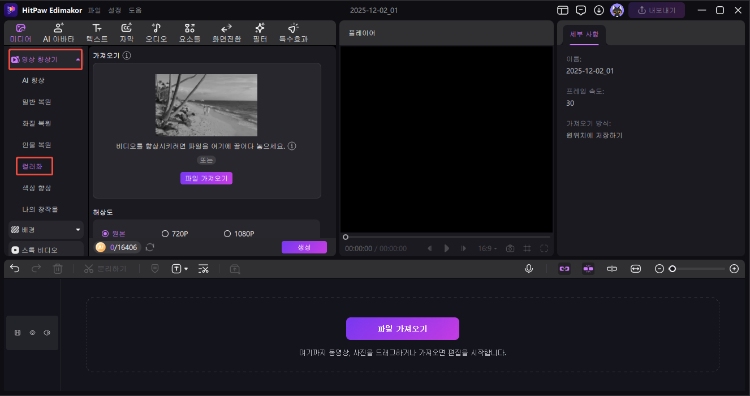This screenshot has height=396, width=750.
Task: Step to next frame in player
Action: pyautogui.click(x=463, y=248)
